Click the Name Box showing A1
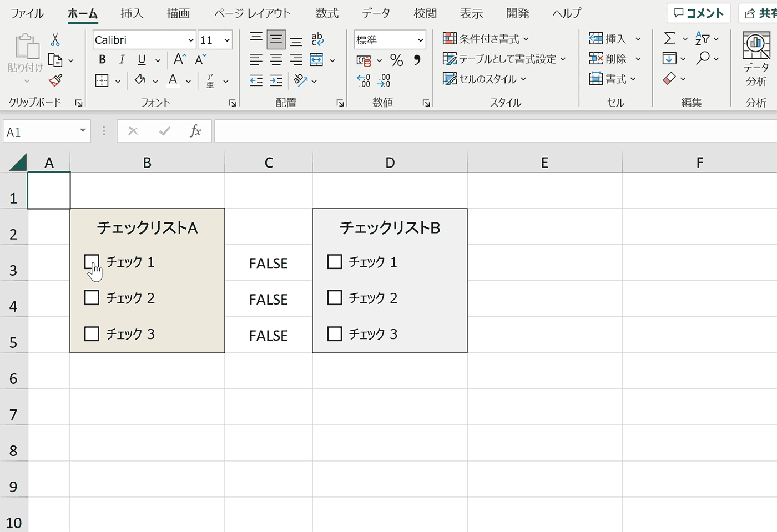Screen dimensions: 777x532 39,132
